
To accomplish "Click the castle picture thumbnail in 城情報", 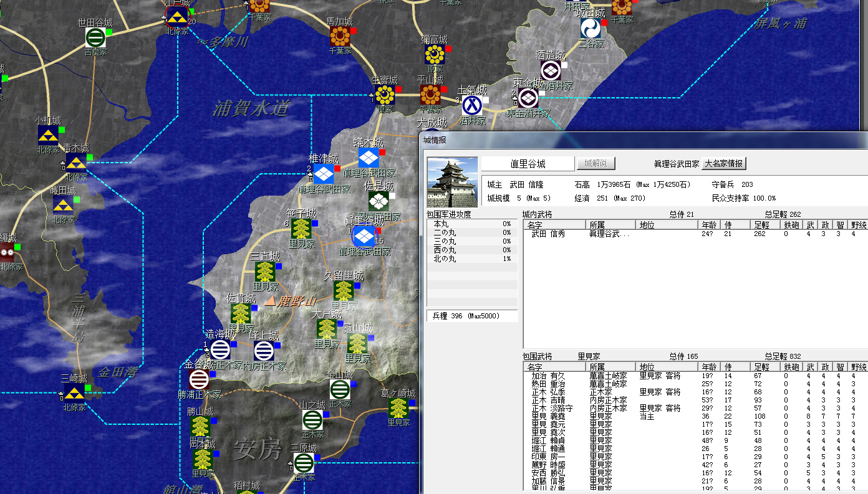I will 452,182.
